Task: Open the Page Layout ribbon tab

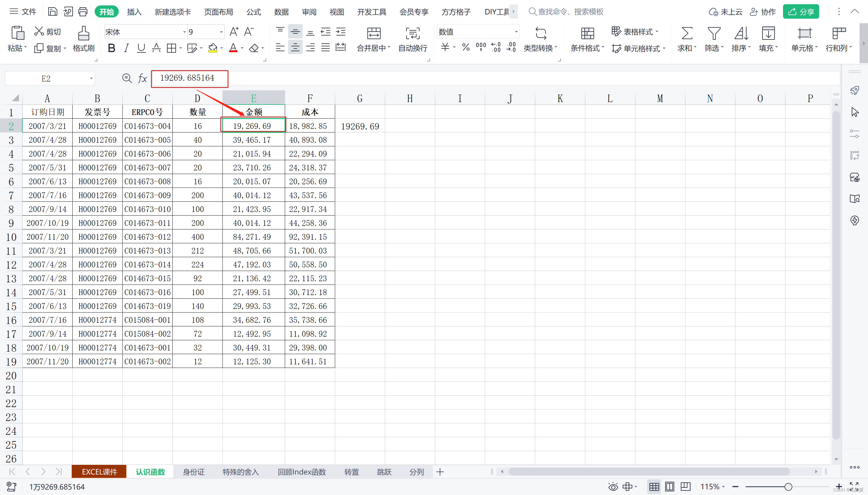Action: [219, 12]
